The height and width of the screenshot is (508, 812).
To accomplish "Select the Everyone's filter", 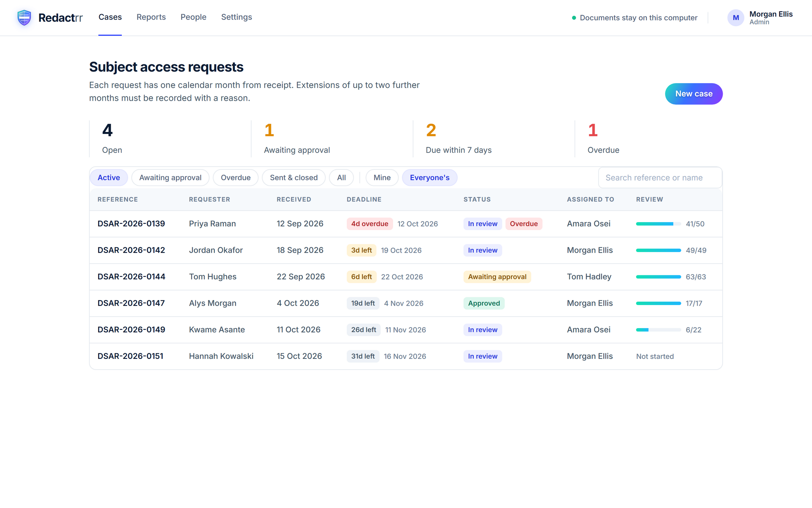I will click(430, 178).
